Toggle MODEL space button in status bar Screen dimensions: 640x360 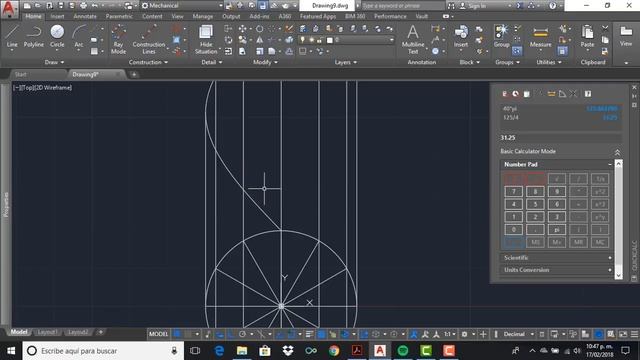[x=158, y=334]
